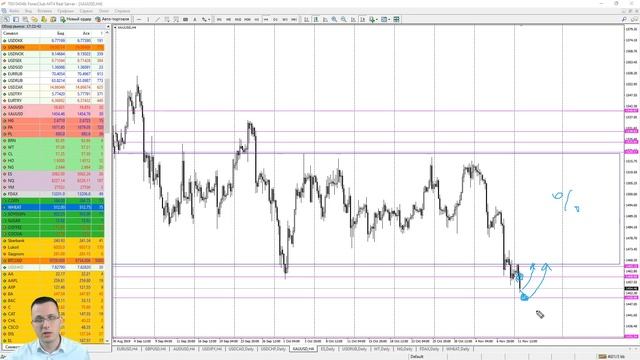
Task: Switch chart to MN timeframe
Action: 294,19
